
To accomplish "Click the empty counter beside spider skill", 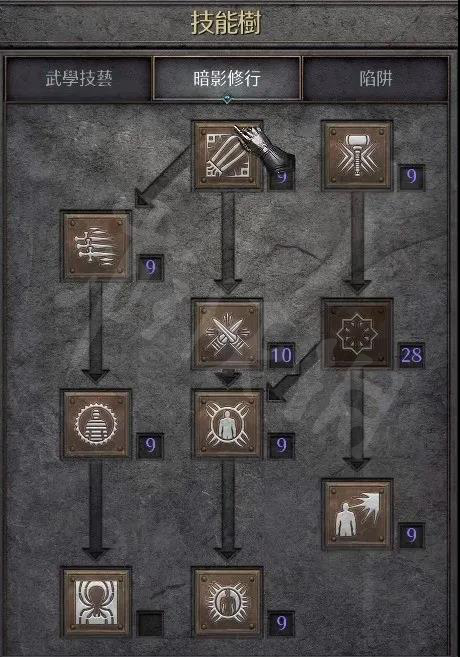I will [150, 624].
